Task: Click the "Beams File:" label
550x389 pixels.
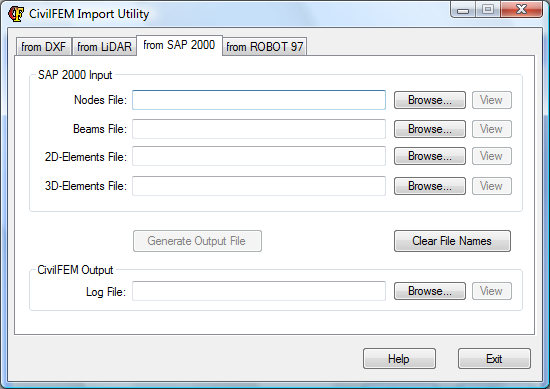Action: click(x=100, y=129)
